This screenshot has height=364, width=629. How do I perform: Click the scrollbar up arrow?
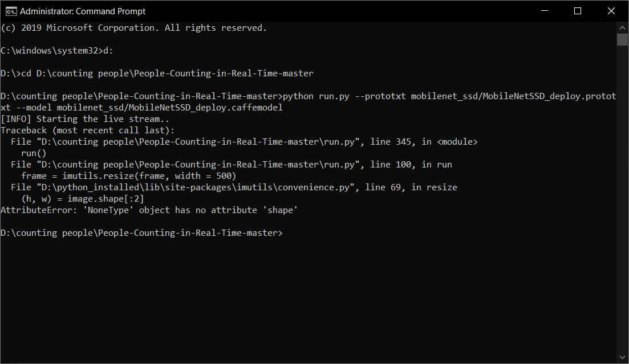[622, 27]
